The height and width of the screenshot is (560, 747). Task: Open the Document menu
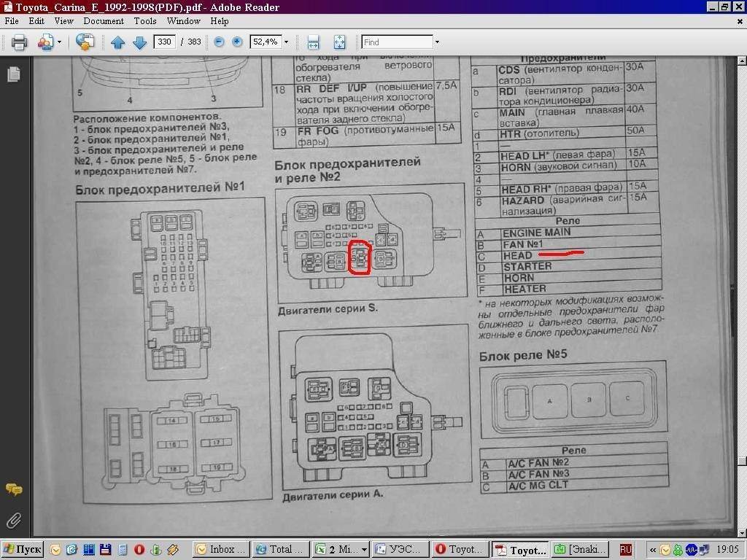coord(104,21)
